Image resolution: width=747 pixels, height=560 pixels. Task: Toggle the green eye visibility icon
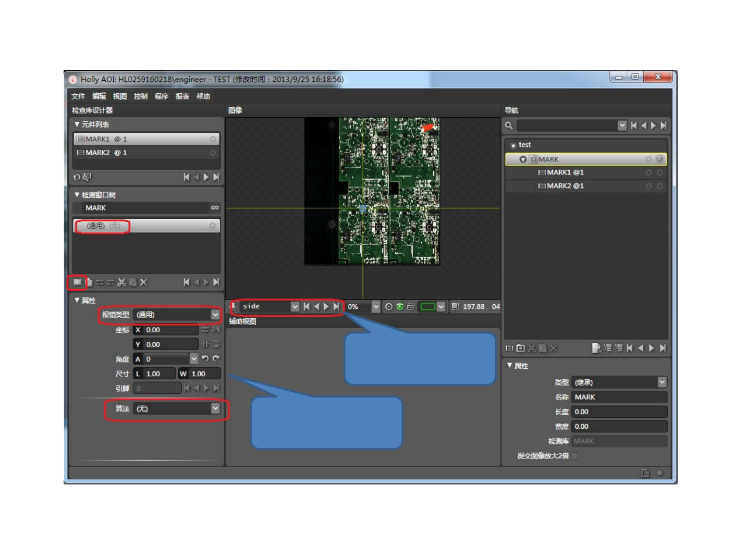point(400,307)
